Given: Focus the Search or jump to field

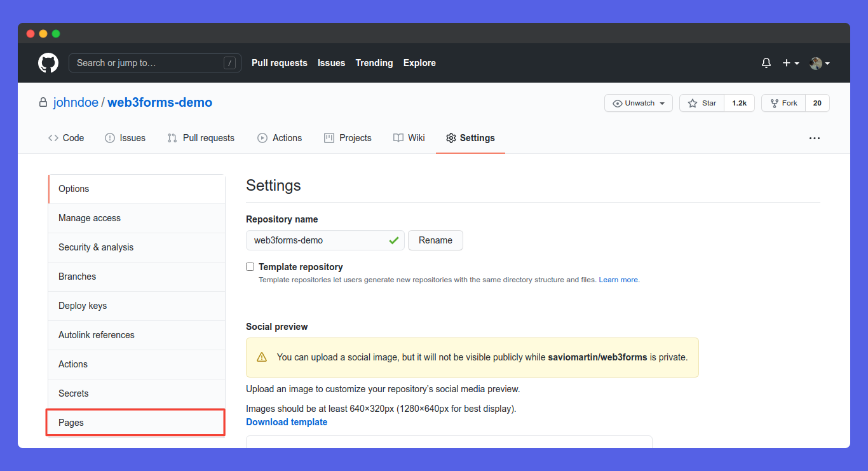Looking at the screenshot, I should point(149,63).
